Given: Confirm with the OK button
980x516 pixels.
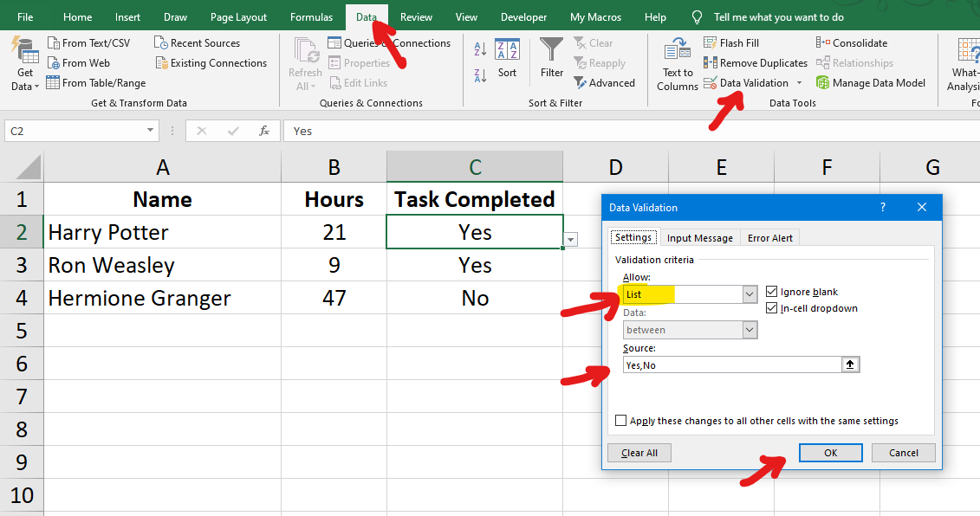Looking at the screenshot, I should click(831, 453).
